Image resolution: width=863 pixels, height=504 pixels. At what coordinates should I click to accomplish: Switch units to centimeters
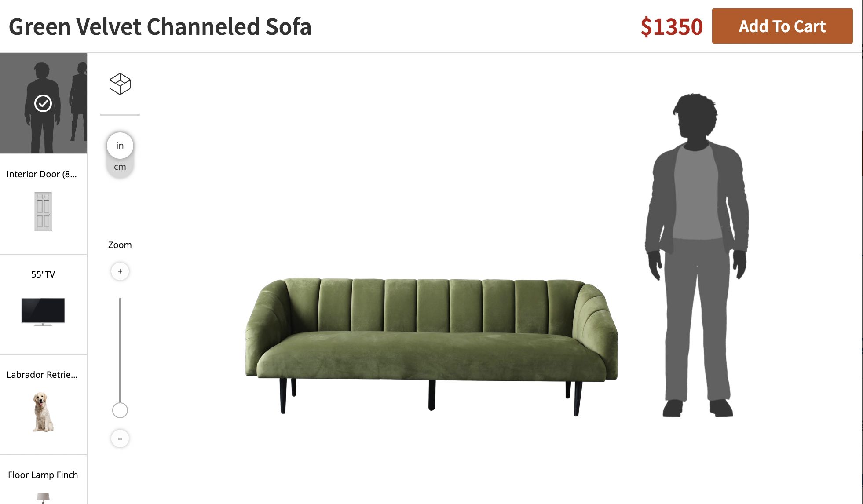point(120,167)
